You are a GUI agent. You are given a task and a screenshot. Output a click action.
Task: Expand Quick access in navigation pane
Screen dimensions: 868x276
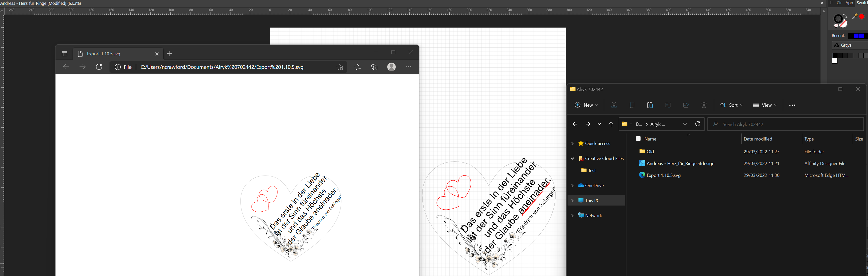click(572, 144)
